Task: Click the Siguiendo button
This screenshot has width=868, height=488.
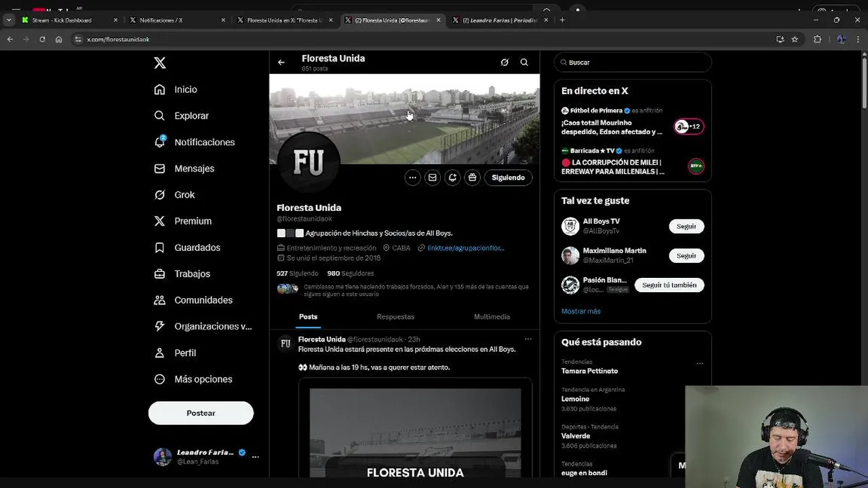Action: 509,178
